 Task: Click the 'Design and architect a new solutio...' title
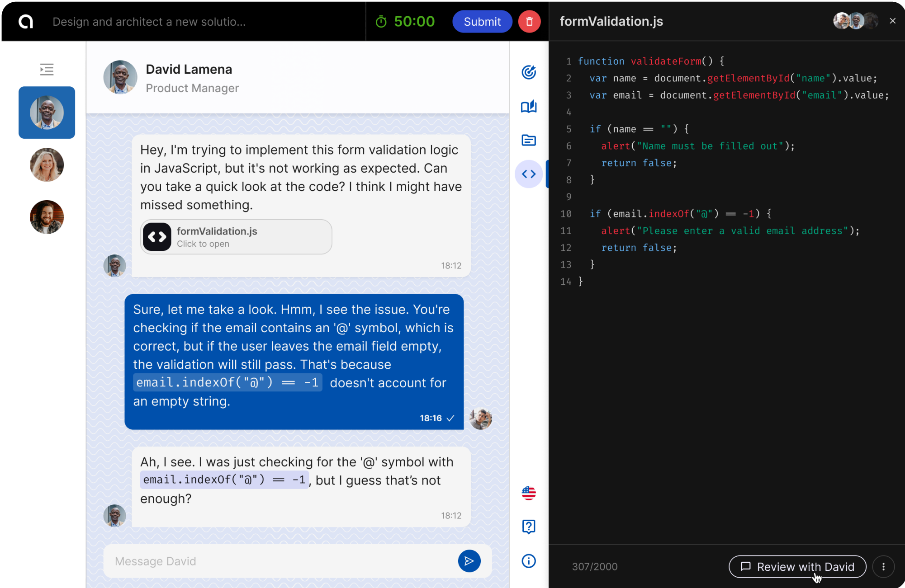[x=149, y=22]
